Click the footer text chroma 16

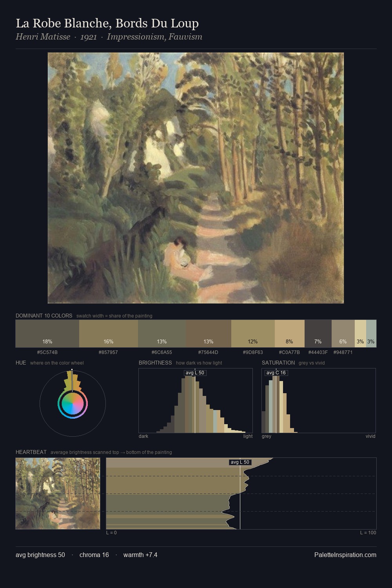(x=94, y=555)
